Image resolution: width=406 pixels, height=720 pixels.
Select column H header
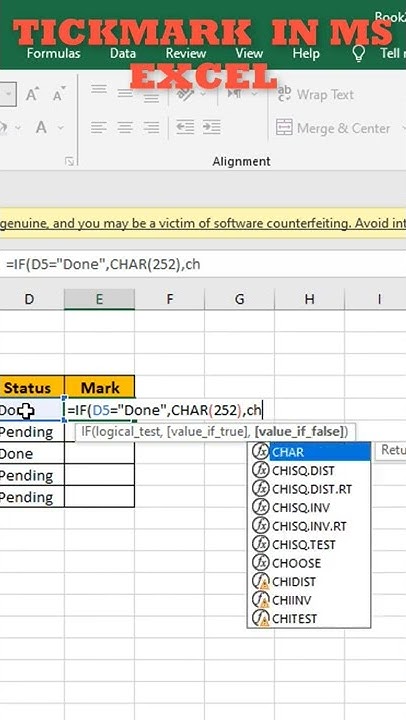[310, 299]
